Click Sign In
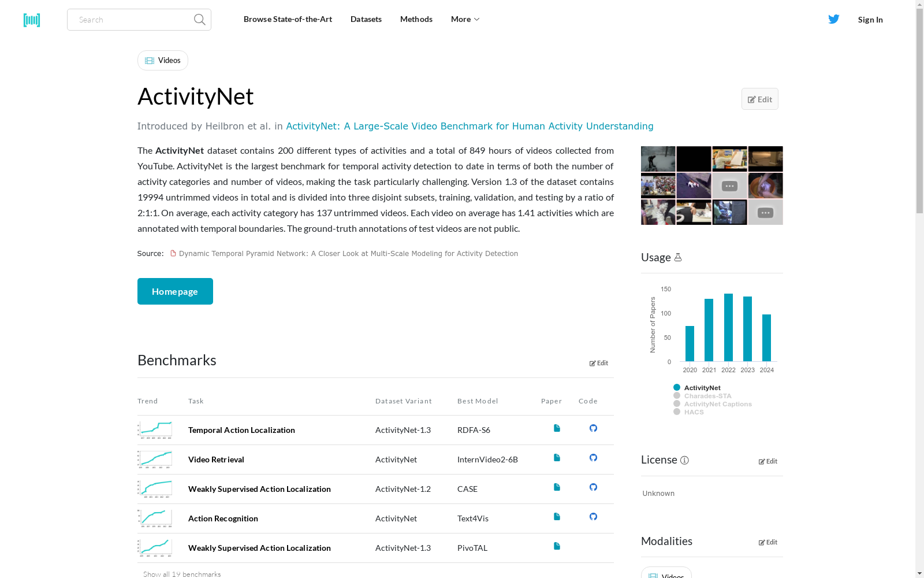This screenshot has width=924, height=578. pos(870,20)
